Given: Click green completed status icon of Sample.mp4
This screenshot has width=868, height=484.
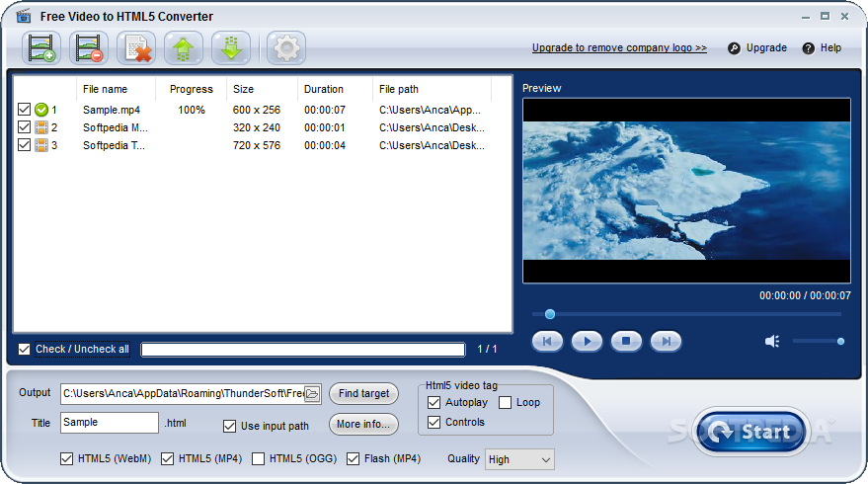Looking at the screenshot, I should tap(40, 110).
